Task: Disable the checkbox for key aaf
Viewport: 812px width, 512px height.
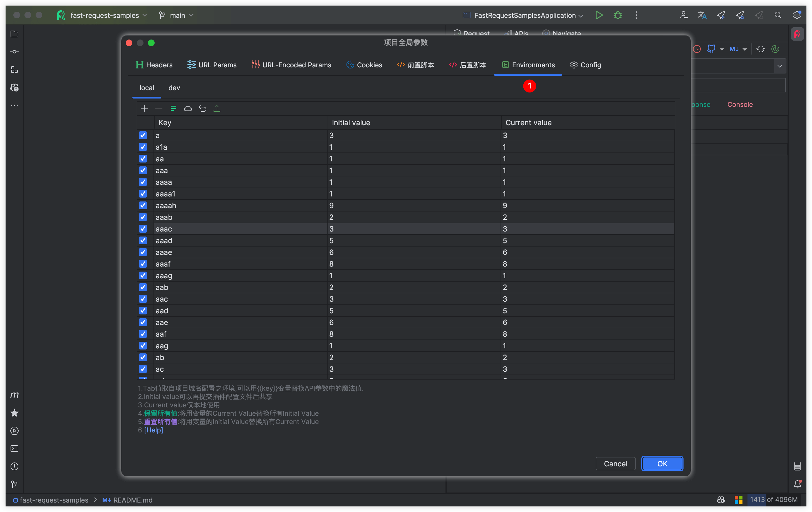Action: coord(143,334)
